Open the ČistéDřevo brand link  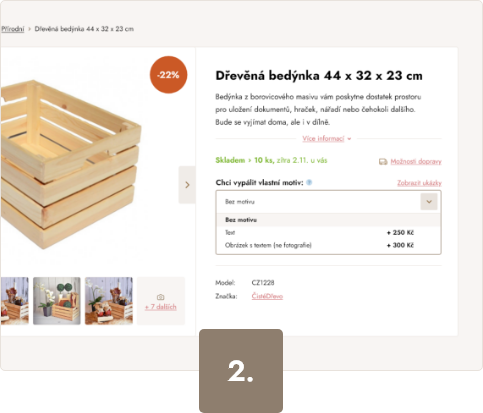267,296
